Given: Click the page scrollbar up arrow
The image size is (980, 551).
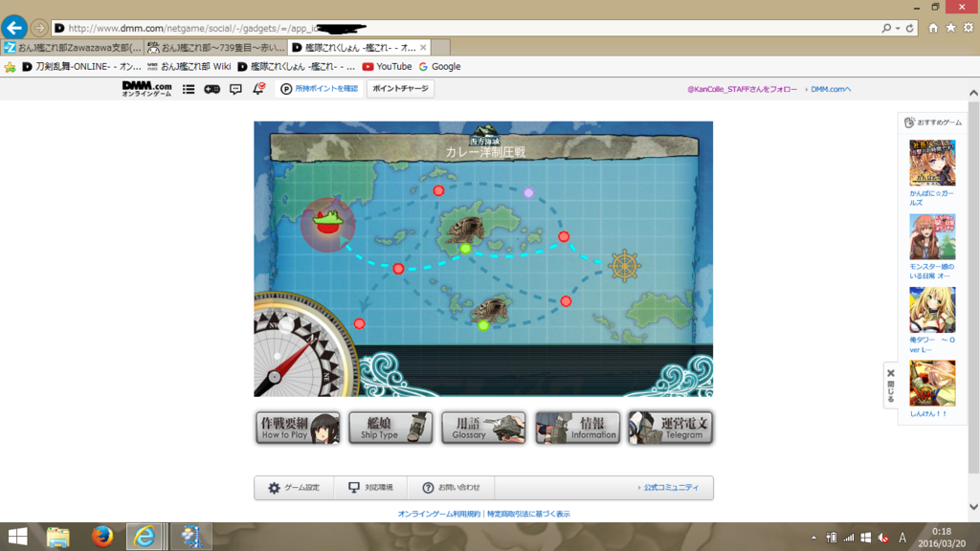Looking at the screenshot, I should point(973,93).
